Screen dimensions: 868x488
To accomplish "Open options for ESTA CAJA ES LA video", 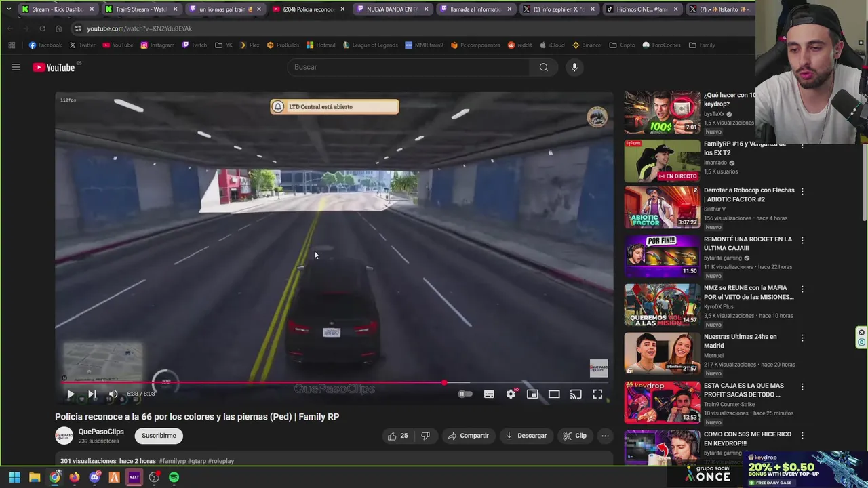I will point(802,387).
